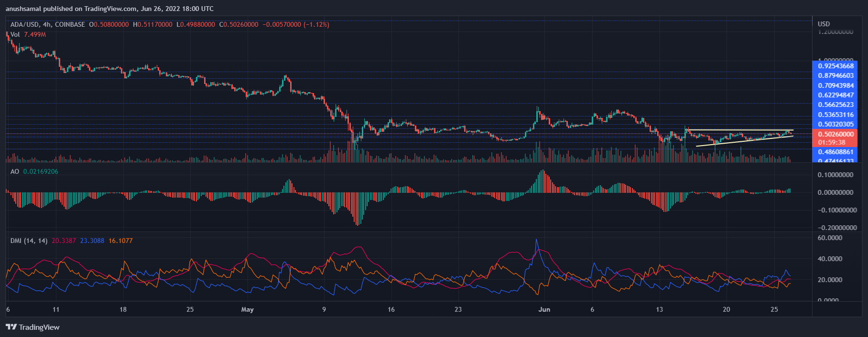The height and width of the screenshot is (337, 868).
Task: Click the open price value O0.50800000
Action: point(109,24)
